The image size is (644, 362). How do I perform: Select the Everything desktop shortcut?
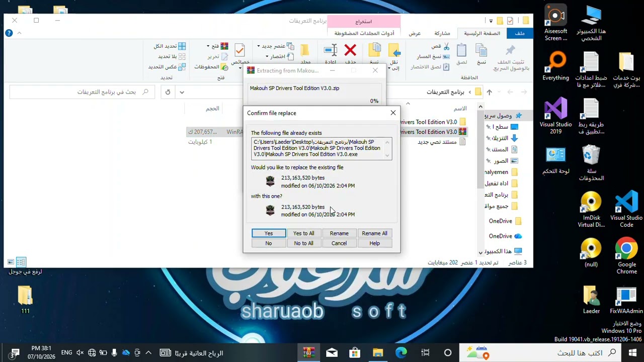[x=555, y=67]
